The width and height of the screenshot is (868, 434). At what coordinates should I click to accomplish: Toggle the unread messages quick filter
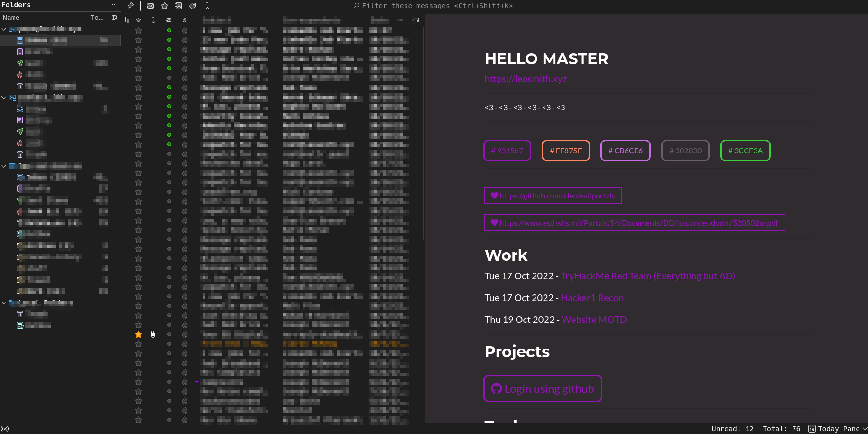[150, 6]
